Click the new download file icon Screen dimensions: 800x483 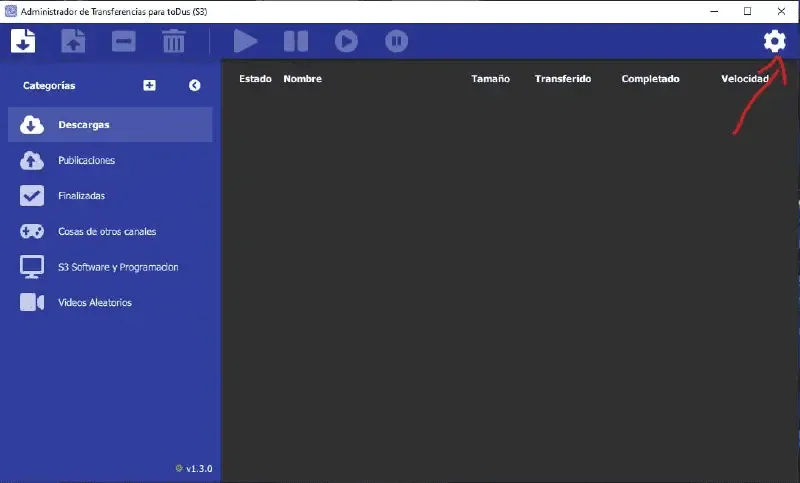23,41
